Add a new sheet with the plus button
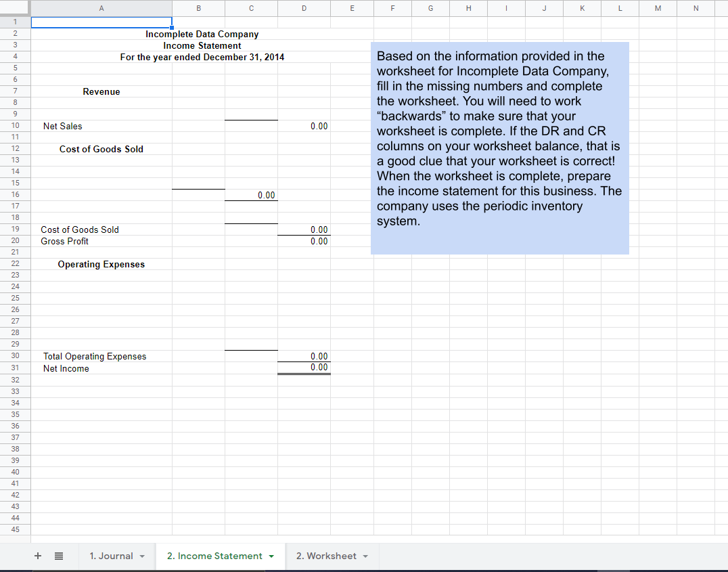This screenshot has width=728, height=572. (x=38, y=556)
